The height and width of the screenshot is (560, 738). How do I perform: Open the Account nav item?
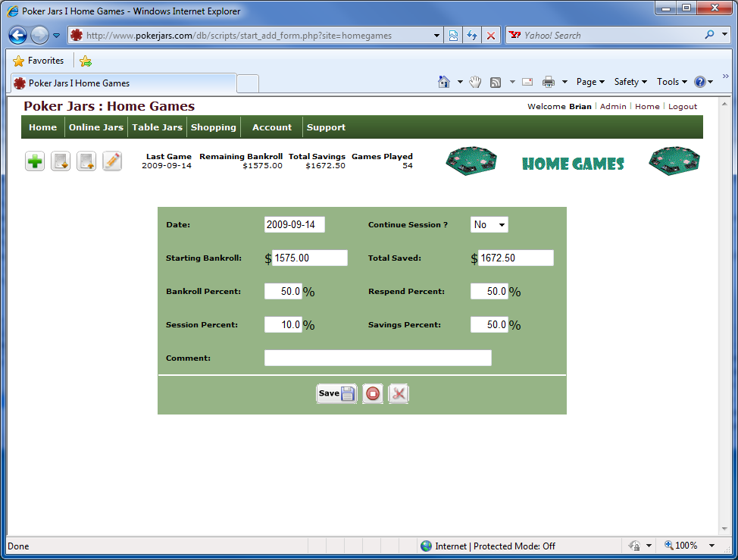click(x=272, y=127)
